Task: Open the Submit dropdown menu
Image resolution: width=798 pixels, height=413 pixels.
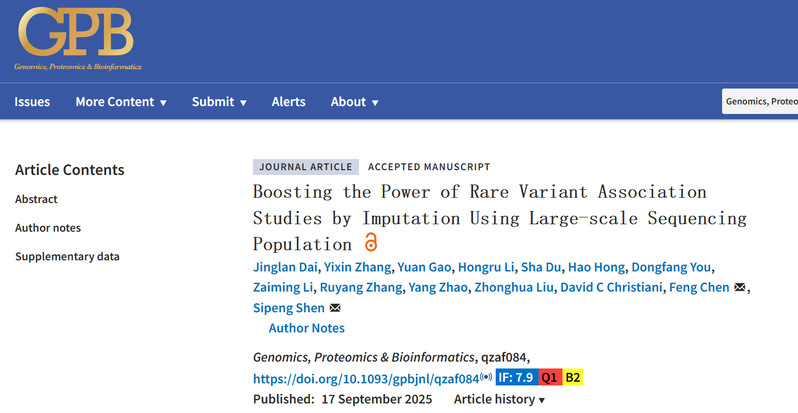Action: 220,102
